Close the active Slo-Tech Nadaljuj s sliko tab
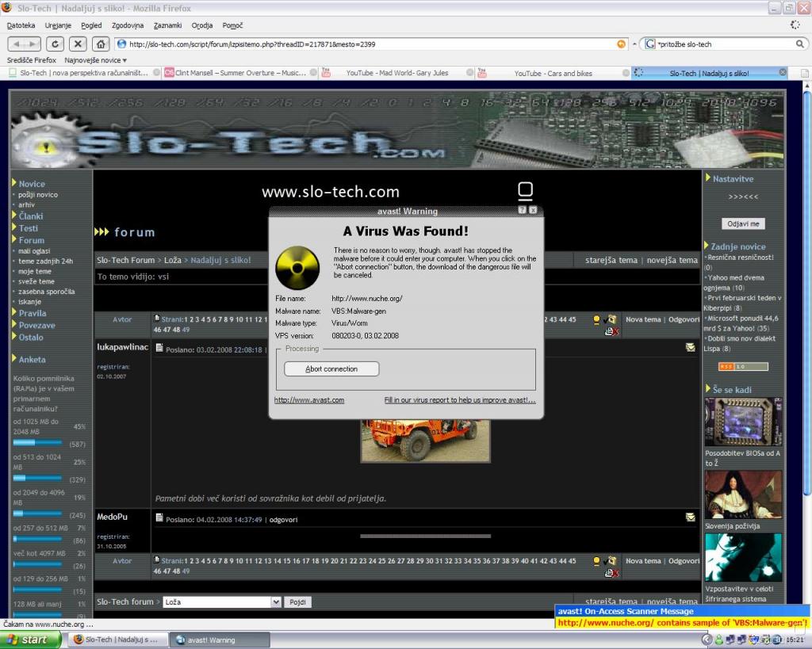 pos(783,72)
